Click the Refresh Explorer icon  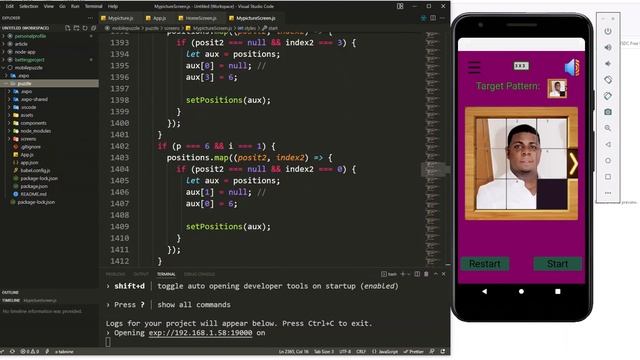click(85, 28)
